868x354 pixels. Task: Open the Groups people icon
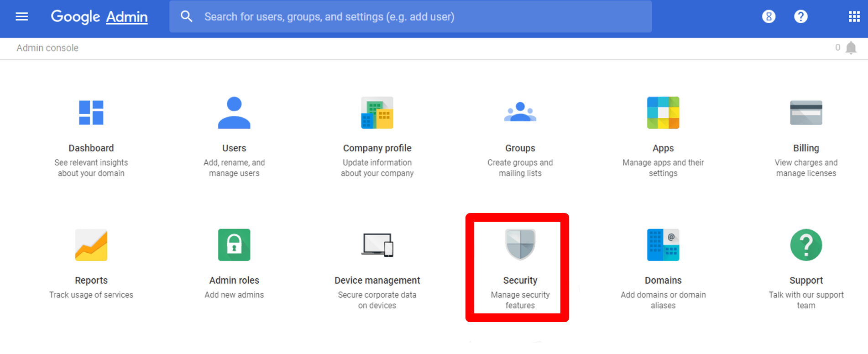coord(520,112)
